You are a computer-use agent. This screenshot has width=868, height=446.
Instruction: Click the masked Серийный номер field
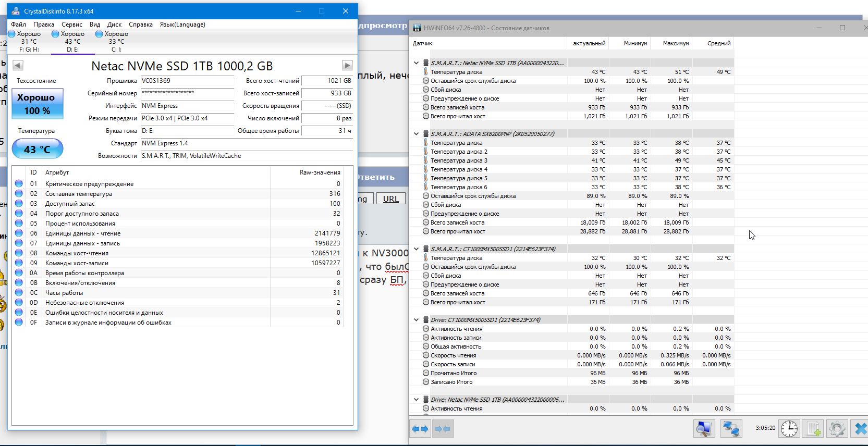click(x=187, y=93)
